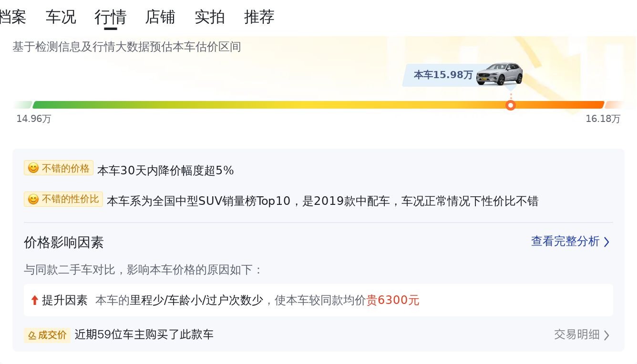Open the 档案 tab

[12, 17]
